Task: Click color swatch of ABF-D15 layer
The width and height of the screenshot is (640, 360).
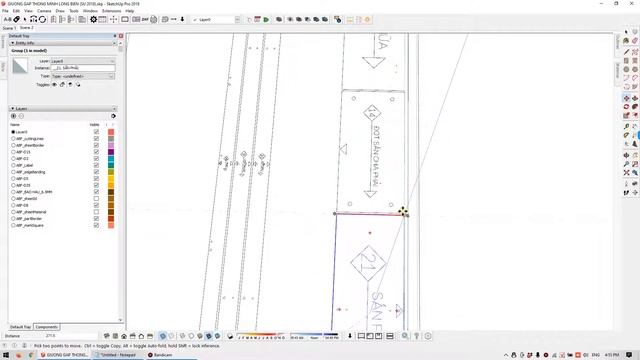Action: (x=111, y=152)
